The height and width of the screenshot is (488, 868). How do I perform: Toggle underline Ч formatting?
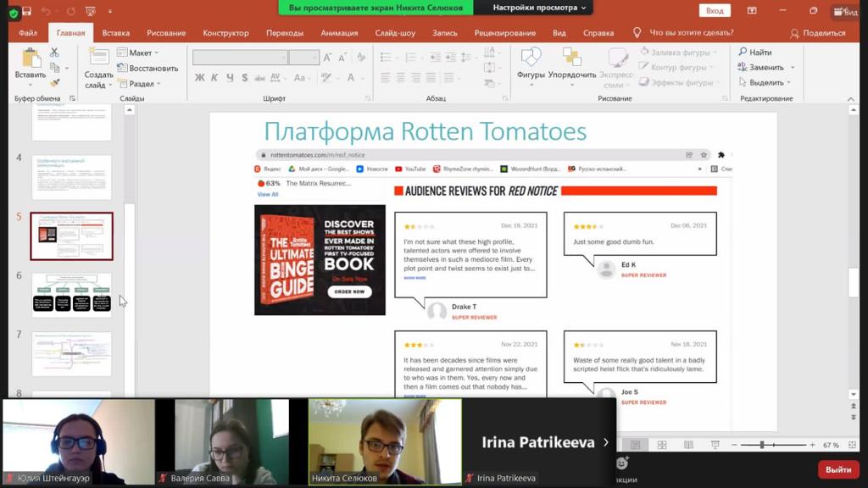point(230,78)
